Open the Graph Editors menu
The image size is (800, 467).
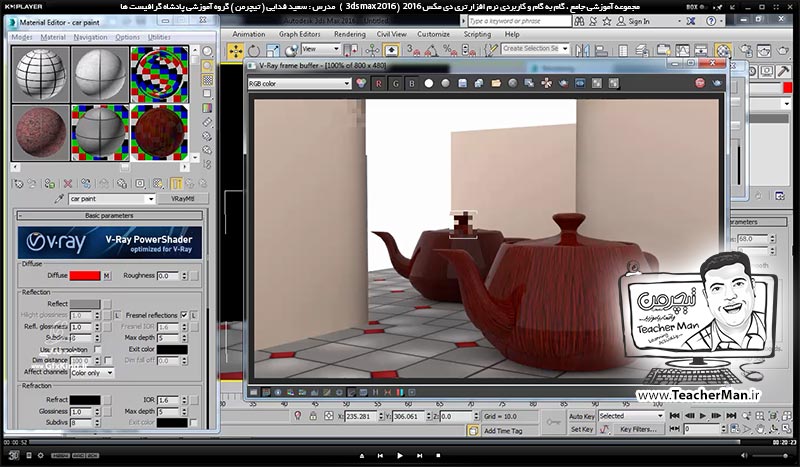[x=299, y=34]
